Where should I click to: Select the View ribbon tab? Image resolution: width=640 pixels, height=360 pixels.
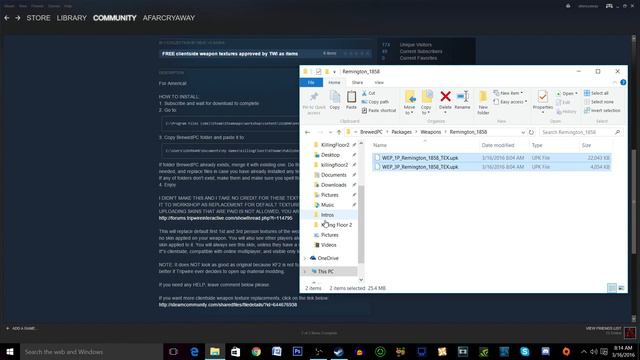click(379, 82)
